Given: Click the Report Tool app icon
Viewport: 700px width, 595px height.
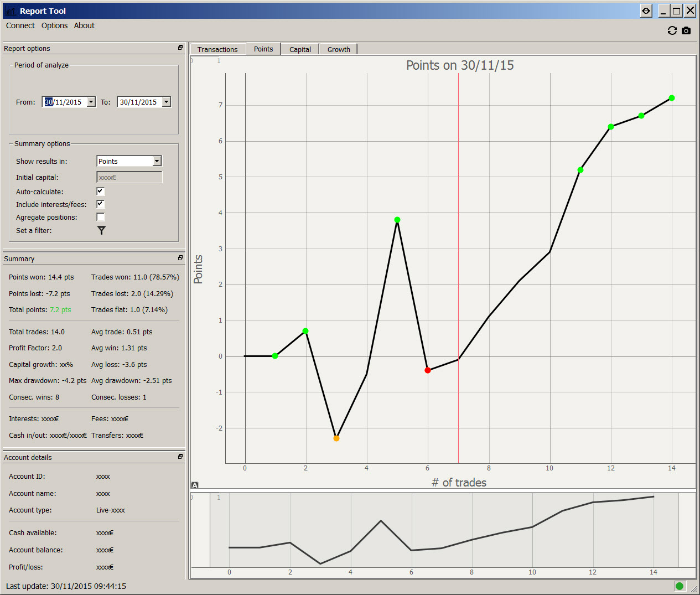Looking at the screenshot, I should pyautogui.click(x=11, y=11).
